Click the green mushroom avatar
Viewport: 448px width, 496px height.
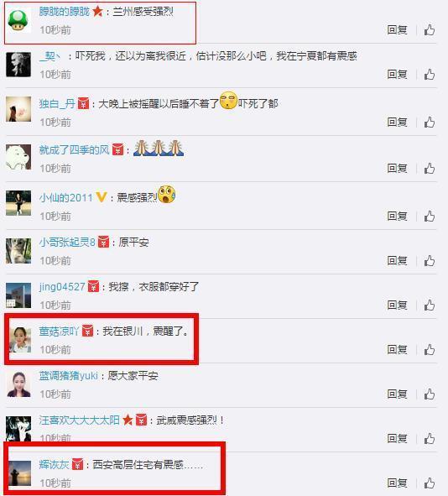(x=18, y=20)
